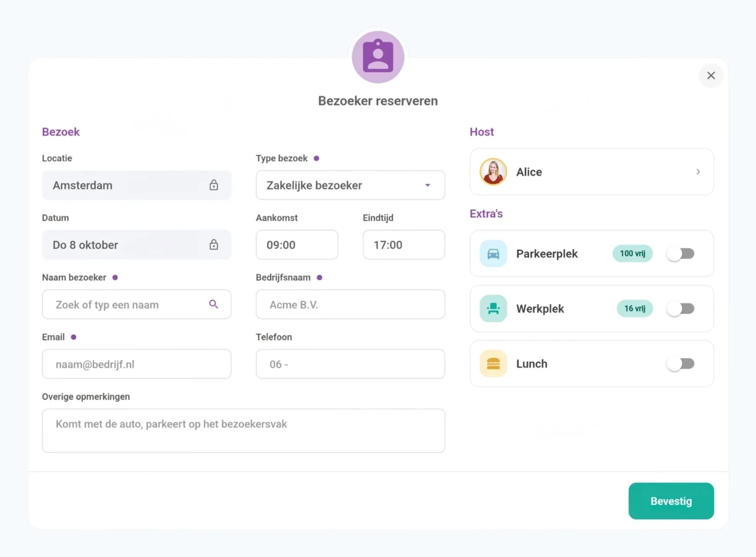Click the 'Bezoek' section heading

61,132
